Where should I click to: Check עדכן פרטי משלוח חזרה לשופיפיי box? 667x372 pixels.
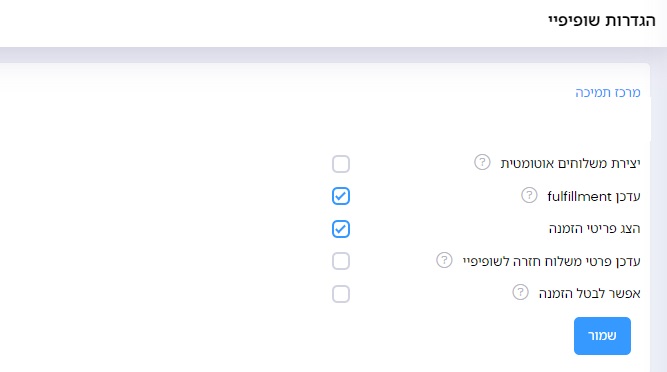click(341, 261)
